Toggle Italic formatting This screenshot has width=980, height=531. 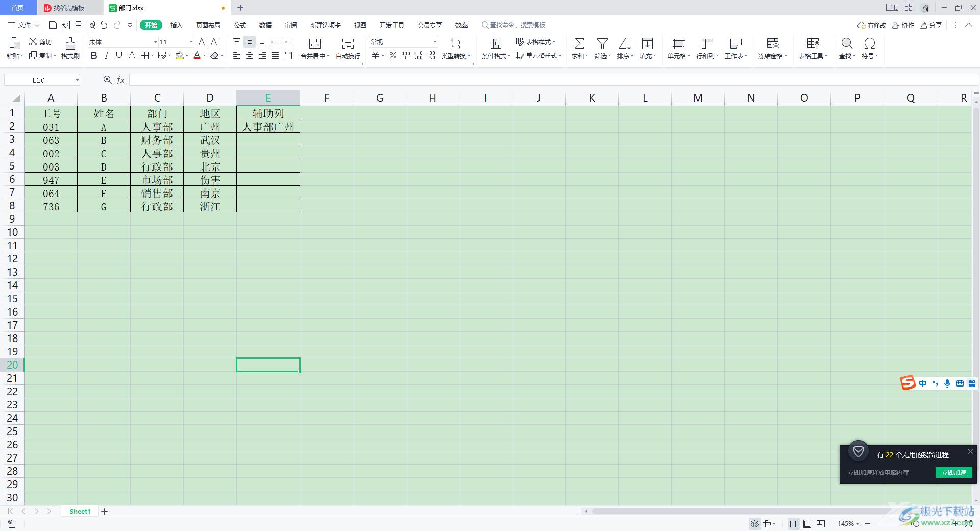click(x=107, y=55)
